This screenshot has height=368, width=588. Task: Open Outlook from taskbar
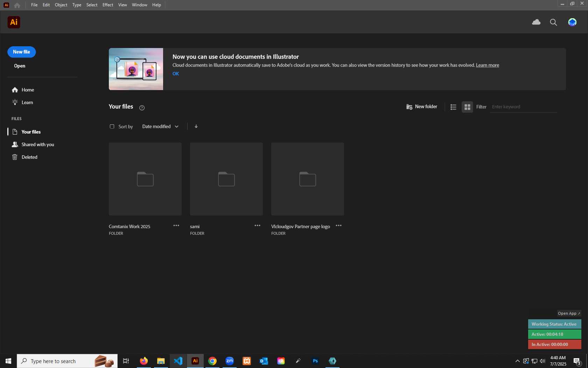pos(264,361)
